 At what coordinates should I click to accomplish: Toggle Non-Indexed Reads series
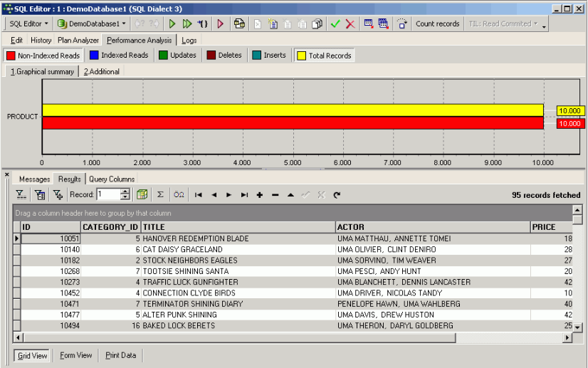click(44, 56)
